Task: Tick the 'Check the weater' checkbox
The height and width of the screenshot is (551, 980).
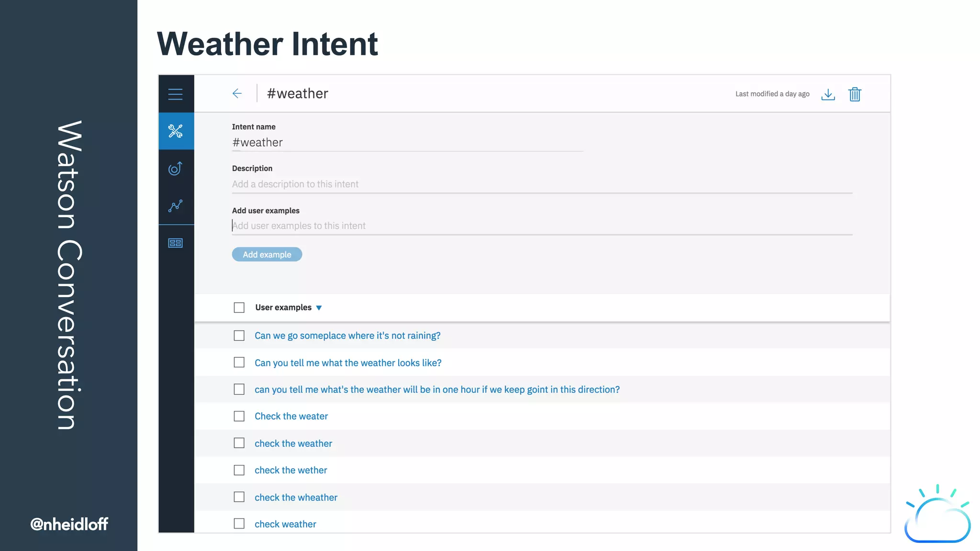Action: 239,416
